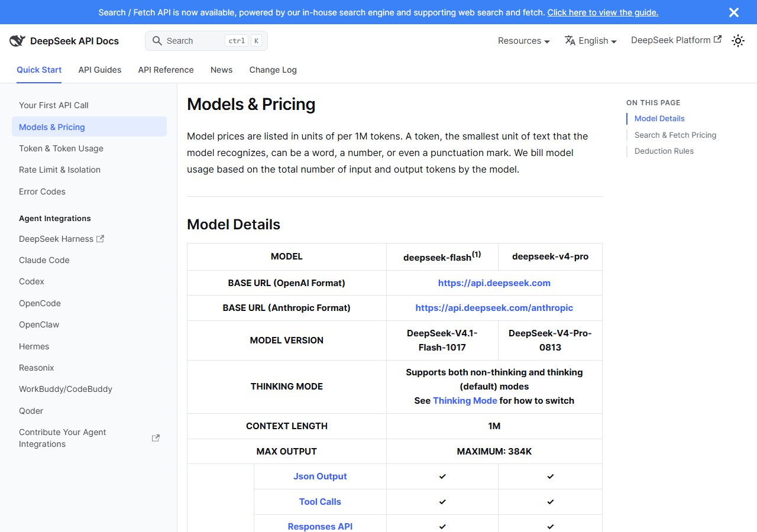
Task: Open the News tab
Action: [x=222, y=70]
